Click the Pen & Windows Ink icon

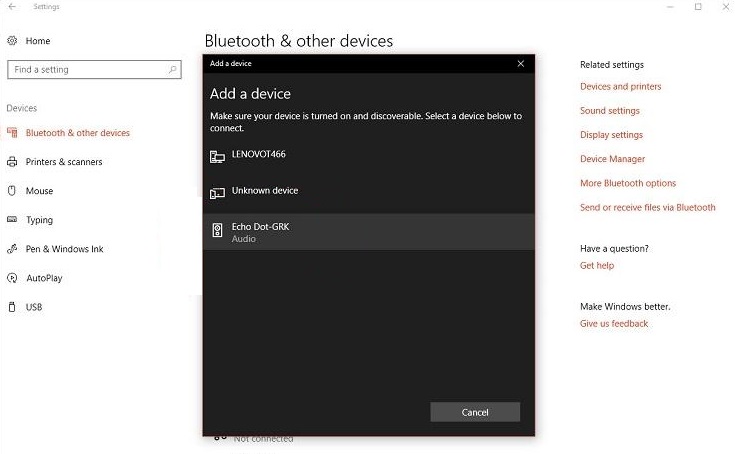(12, 249)
